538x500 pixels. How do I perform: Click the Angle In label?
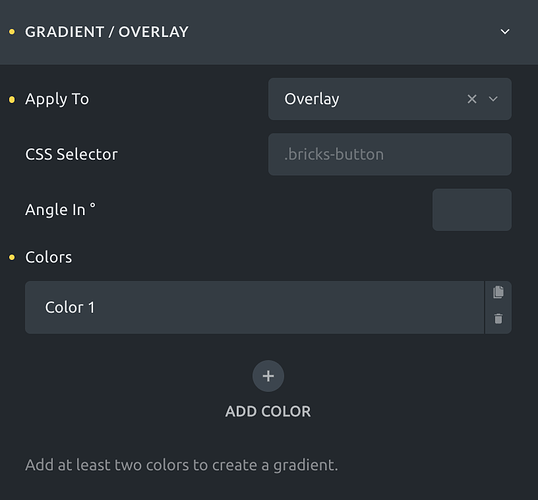coord(60,209)
